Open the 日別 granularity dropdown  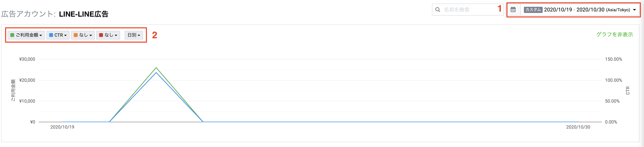click(x=134, y=35)
